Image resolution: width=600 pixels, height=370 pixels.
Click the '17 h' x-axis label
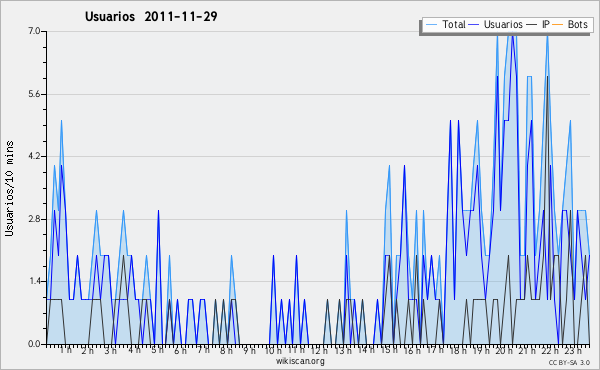pyautogui.click(x=435, y=350)
